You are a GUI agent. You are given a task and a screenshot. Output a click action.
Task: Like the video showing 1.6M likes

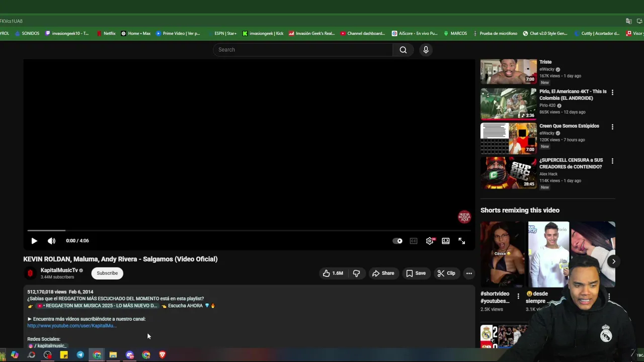coord(333,273)
